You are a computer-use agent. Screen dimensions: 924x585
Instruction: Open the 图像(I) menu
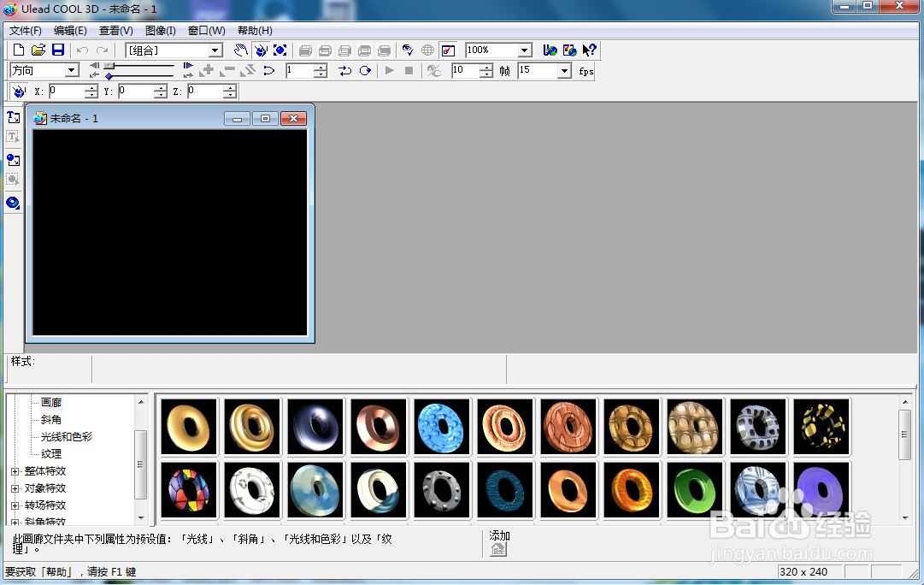[161, 31]
